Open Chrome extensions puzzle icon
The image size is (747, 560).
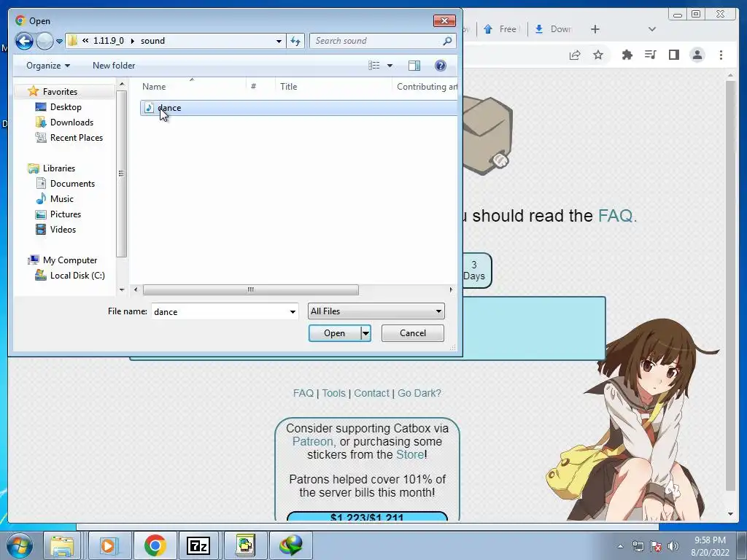click(x=627, y=55)
